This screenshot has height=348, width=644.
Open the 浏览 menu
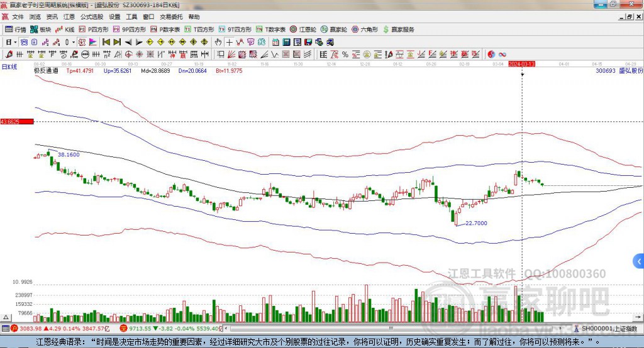pyautogui.click(x=35, y=17)
